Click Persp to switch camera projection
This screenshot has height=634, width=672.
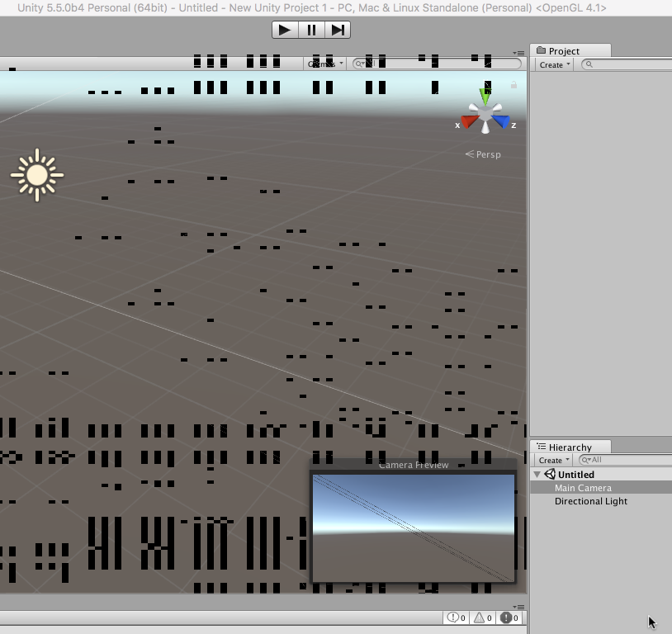(488, 154)
